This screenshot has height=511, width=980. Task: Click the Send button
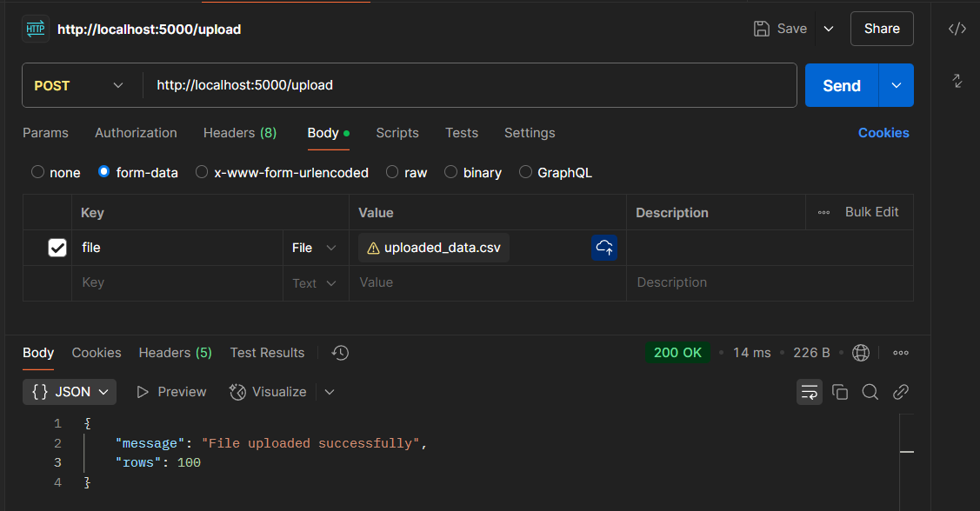pyautogui.click(x=842, y=85)
